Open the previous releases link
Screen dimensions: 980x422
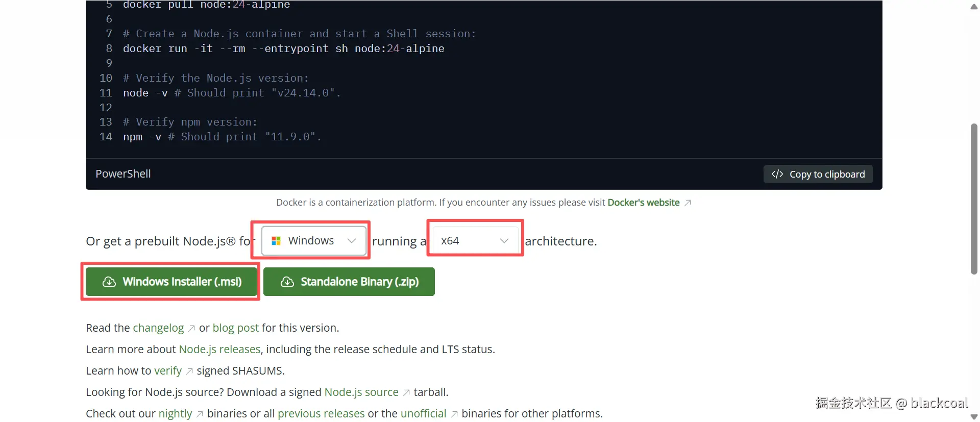coord(321,414)
